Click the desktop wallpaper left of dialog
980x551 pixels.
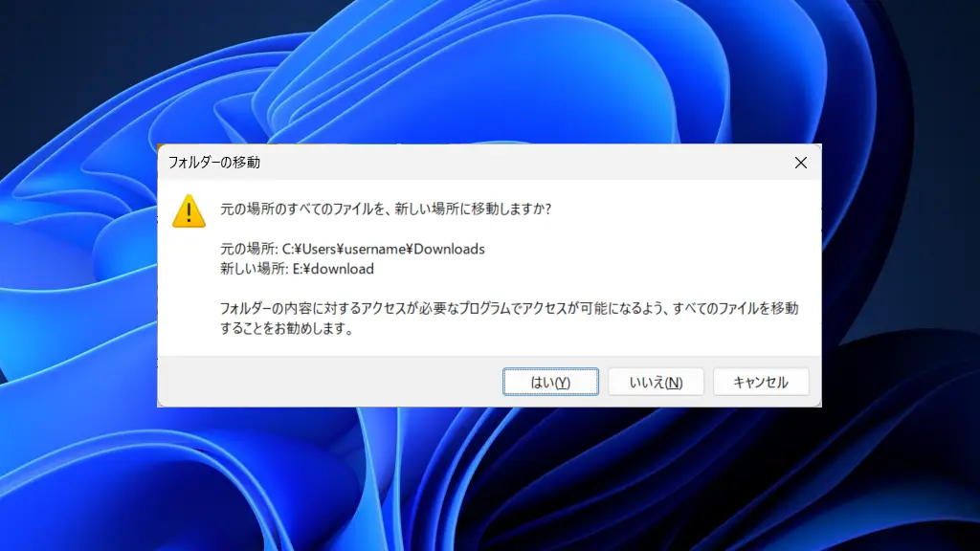point(77,277)
